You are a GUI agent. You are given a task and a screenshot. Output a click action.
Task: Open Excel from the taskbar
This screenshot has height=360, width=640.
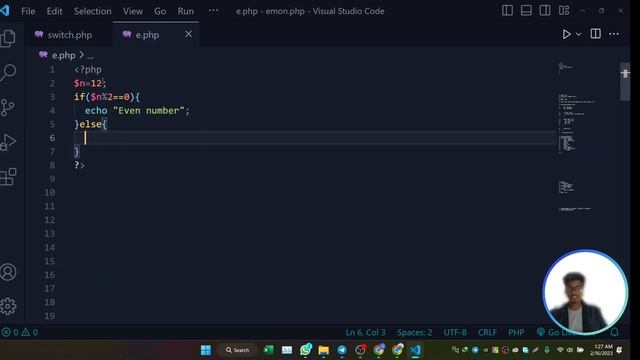[268, 350]
